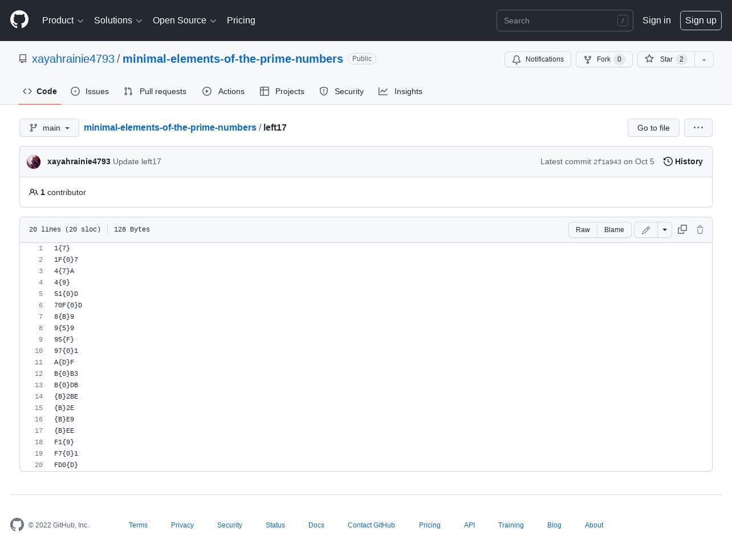The image size is (732, 560).
Task: Open the main branch selector
Action: (x=49, y=128)
